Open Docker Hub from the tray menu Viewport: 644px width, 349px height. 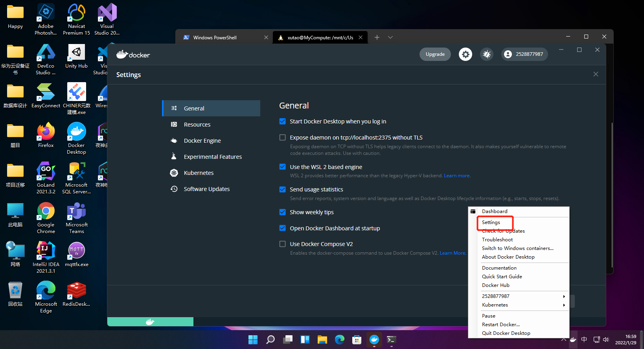(x=519, y=285)
